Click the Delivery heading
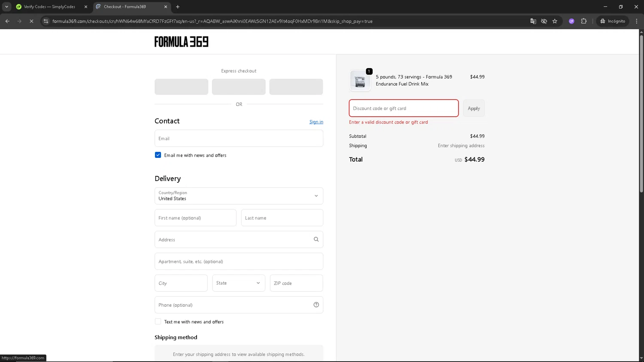Viewport: 644px width, 362px height. point(167,178)
